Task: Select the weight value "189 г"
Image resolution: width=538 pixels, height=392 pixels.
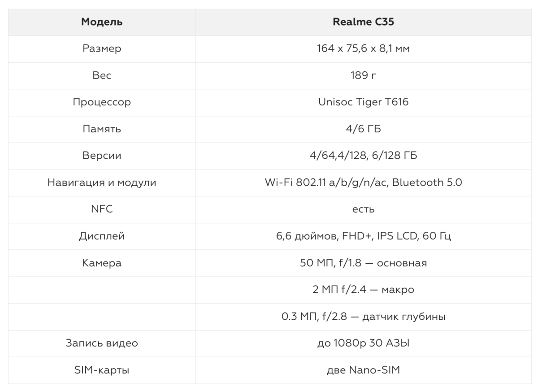Action: [x=363, y=75]
